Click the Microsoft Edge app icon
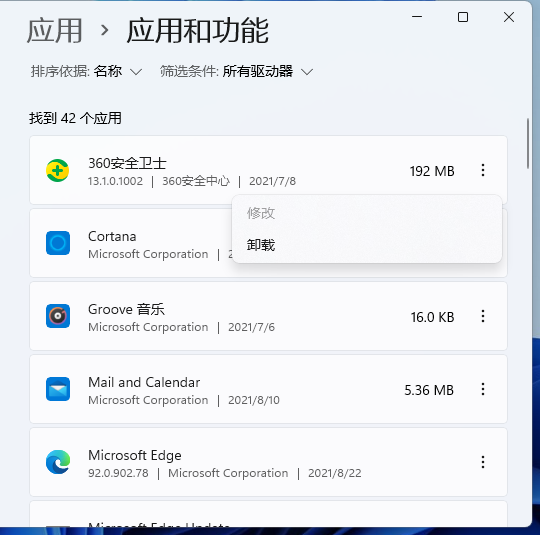Image resolution: width=540 pixels, height=535 pixels. coord(58,462)
